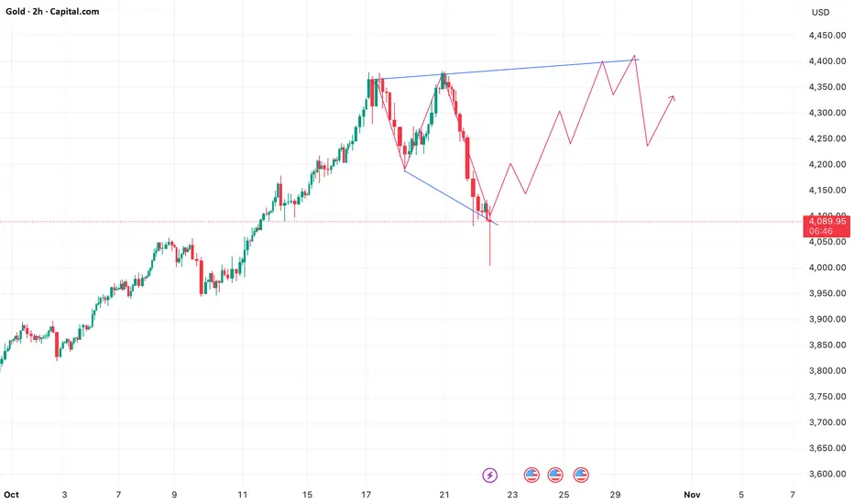
Task: Click the purple lightning event icon
Action: (x=489, y=475)
